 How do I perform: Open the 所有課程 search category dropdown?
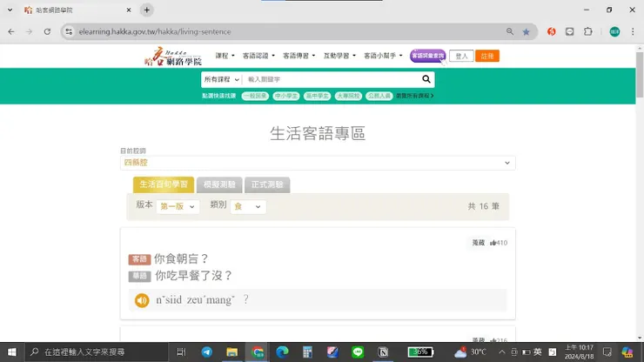tap(221, 79)
